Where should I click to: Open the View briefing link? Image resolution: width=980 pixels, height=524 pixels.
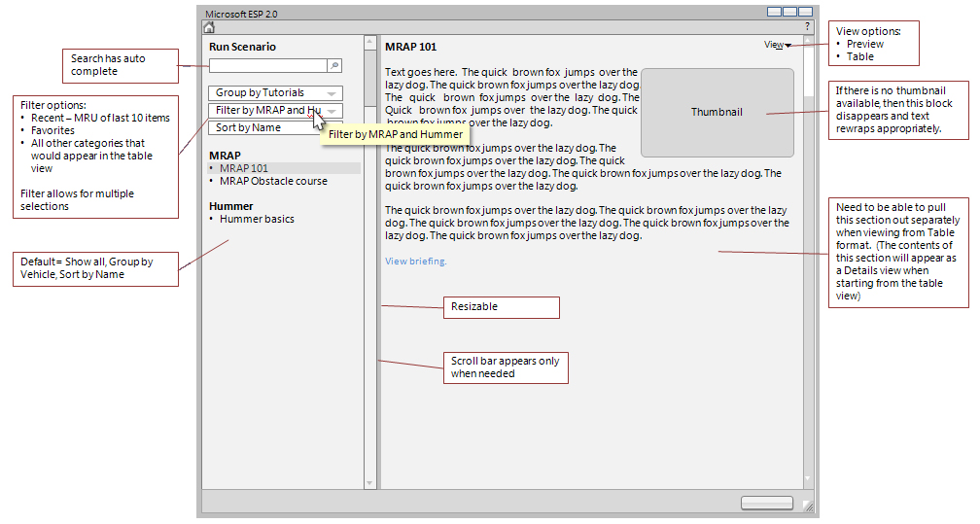416,261
